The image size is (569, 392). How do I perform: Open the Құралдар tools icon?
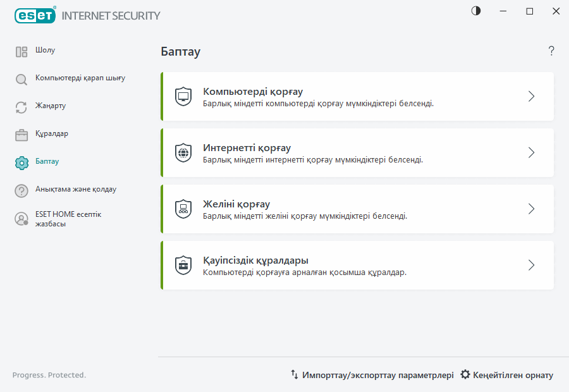pyautogui.click(x=21, y=134)
